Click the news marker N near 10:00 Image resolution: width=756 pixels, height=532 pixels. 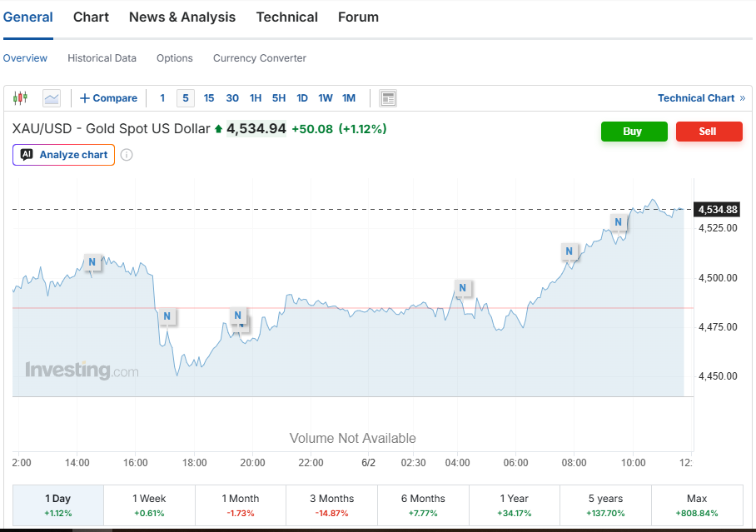pyautogui.click(x=618, y=222)
